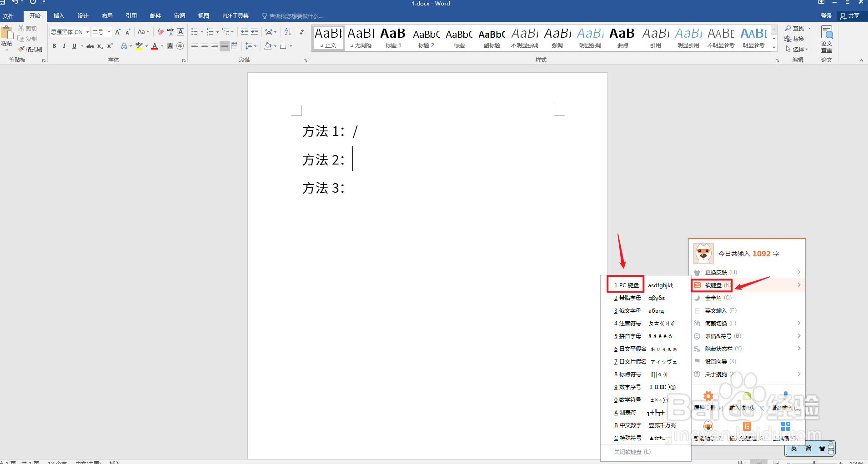Open the 选择 (Select) dropdown

tap(797, 49)
